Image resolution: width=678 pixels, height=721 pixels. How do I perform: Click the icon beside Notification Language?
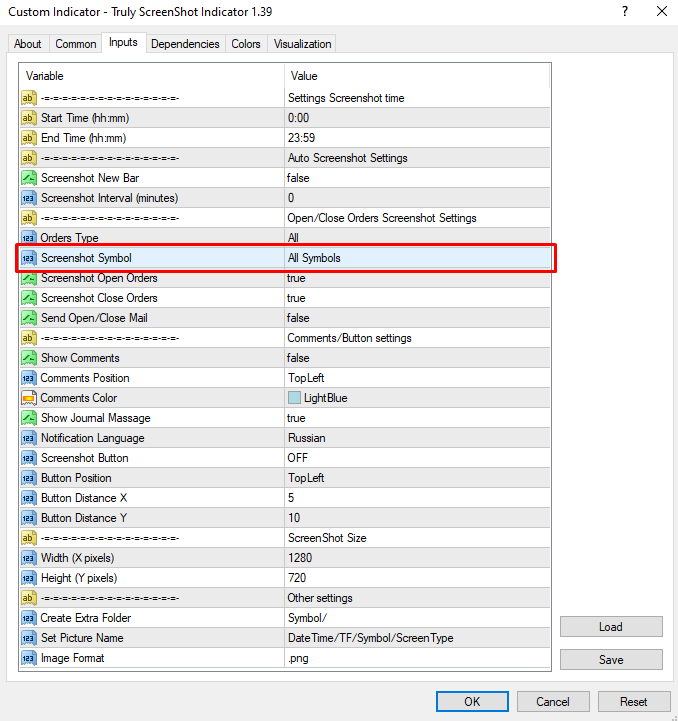29,438
